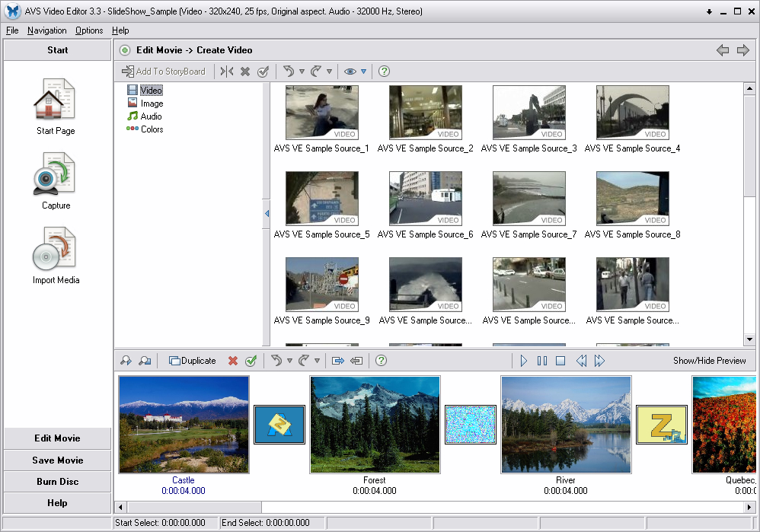Click the Save Movie button

[57, 460]
